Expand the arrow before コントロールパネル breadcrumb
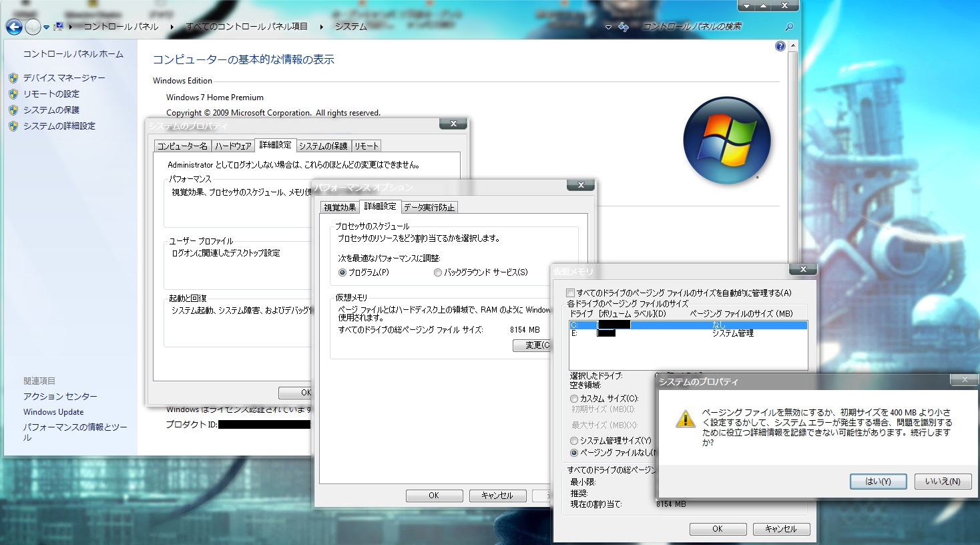 (71, 27)
